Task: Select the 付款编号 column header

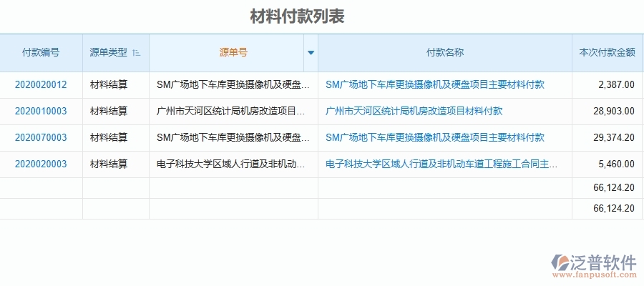Action: point(41,52)
